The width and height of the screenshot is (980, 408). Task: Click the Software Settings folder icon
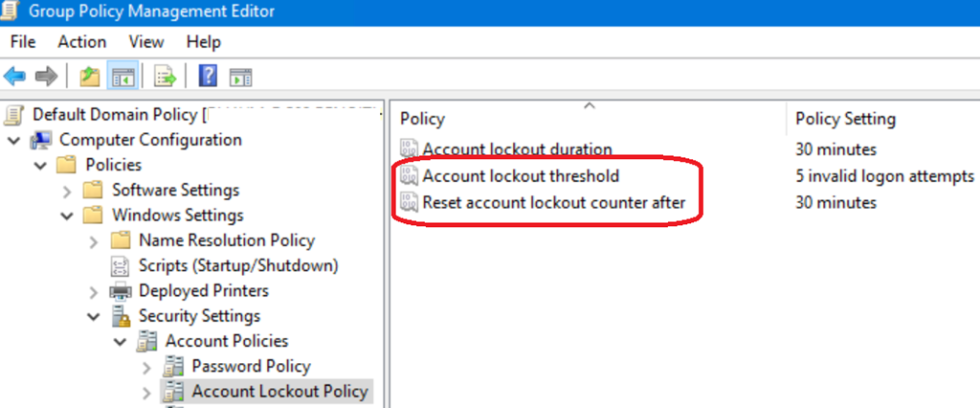(x=93, y=191)
